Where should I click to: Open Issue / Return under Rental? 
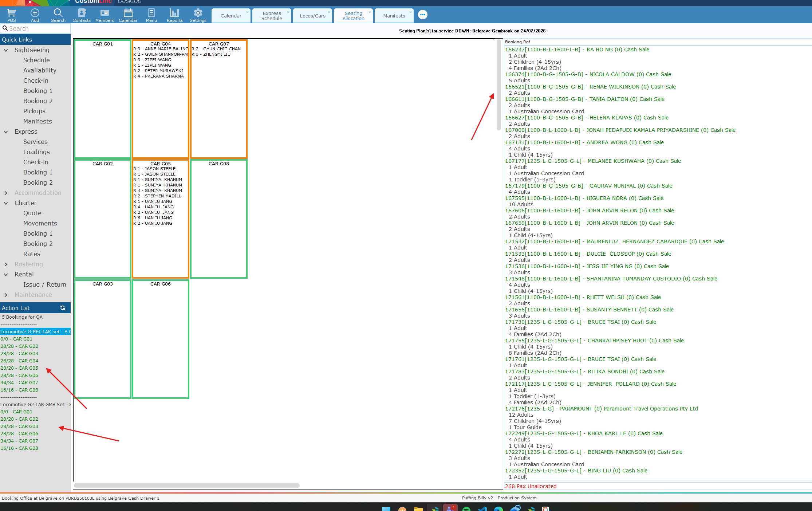pyautogui.click(x=45, y=284)
